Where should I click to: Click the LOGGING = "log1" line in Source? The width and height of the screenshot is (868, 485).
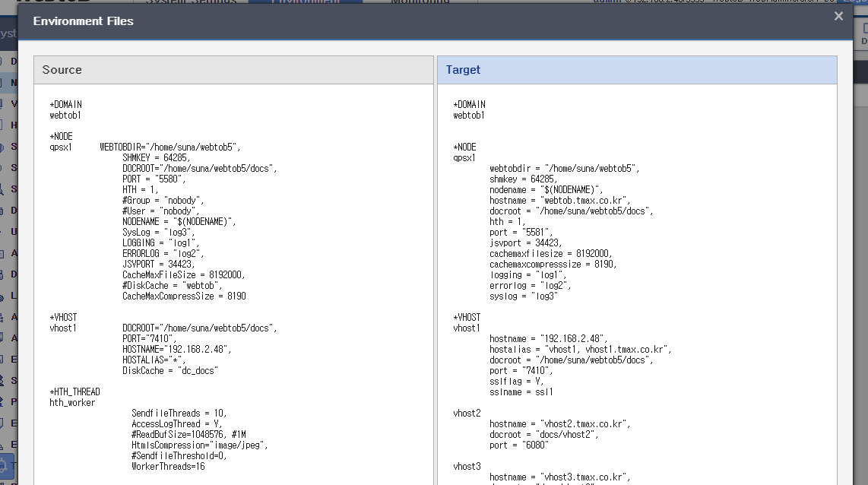point(161,243)
